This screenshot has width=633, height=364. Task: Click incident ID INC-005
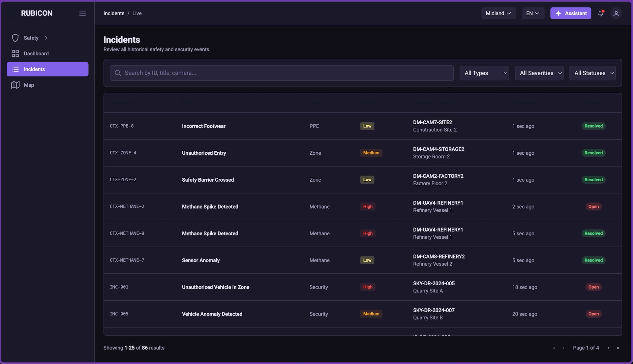[x=119, y=314]
